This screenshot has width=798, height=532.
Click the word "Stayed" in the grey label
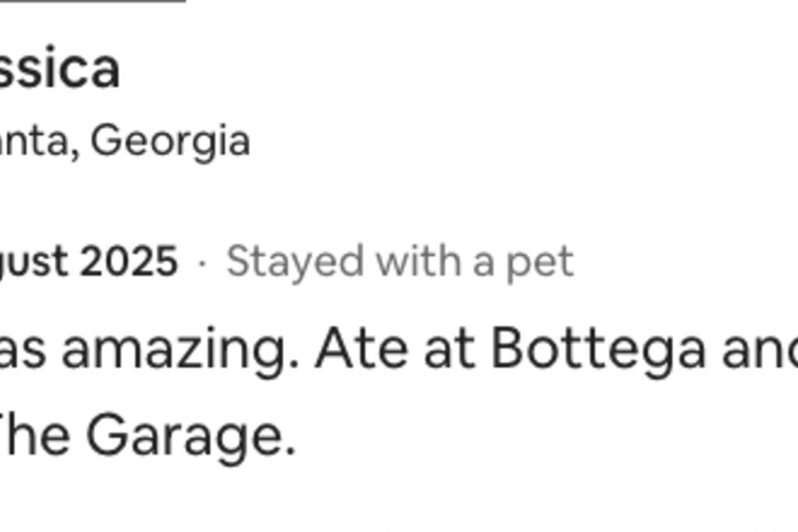[295, 262]
